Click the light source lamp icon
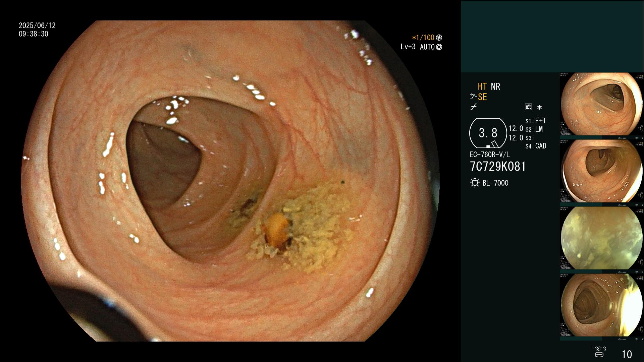The width and height of the screenshot is (644, 362). point(475,183)
